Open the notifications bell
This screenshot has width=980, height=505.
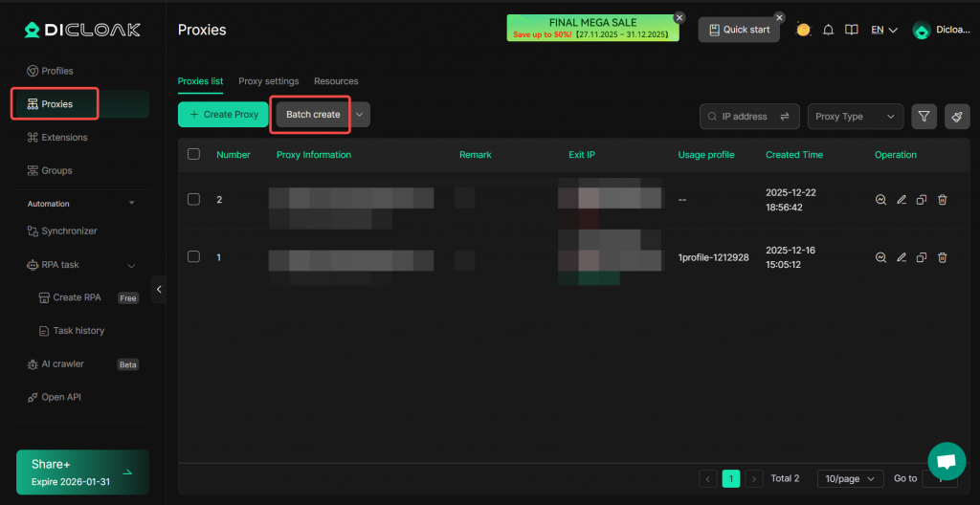[x=828, y=30]
